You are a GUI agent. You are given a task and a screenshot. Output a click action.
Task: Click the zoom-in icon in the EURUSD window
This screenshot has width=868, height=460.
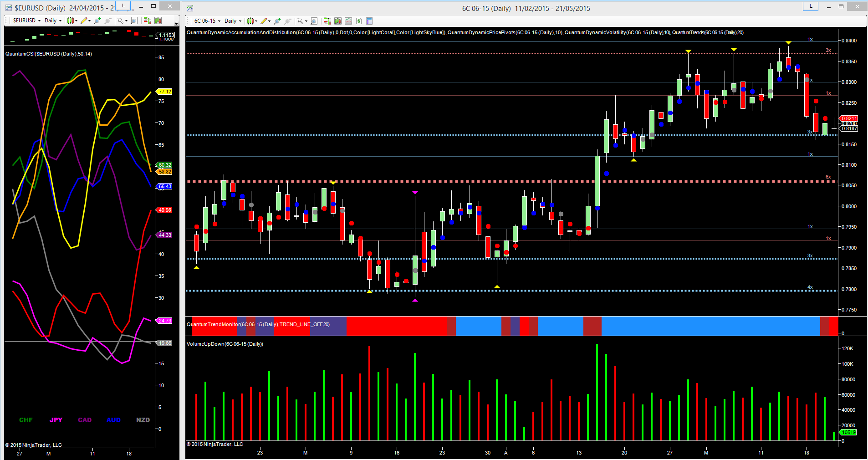(x=97, y=20)
